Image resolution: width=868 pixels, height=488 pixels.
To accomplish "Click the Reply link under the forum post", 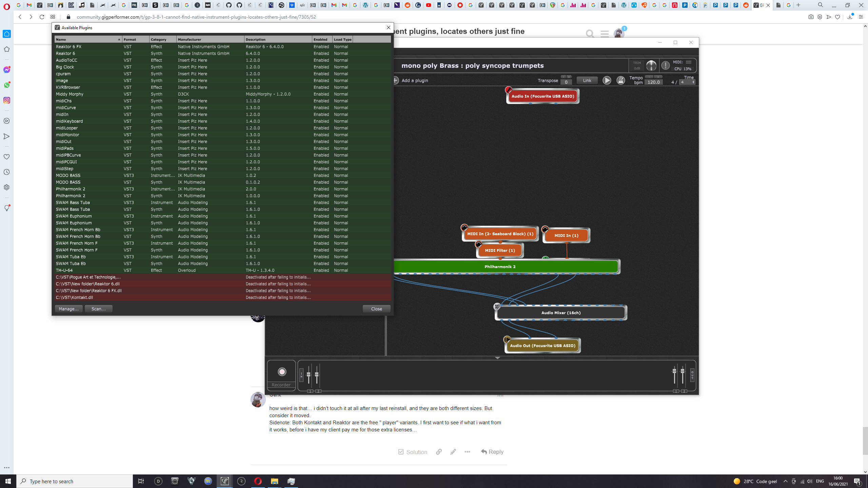I will point(492,452).
